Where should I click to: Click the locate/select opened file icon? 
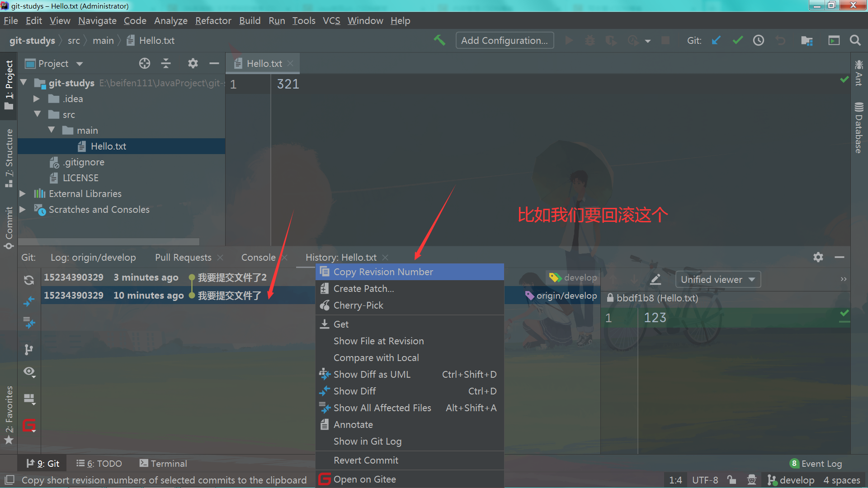(x=145, y=63)
